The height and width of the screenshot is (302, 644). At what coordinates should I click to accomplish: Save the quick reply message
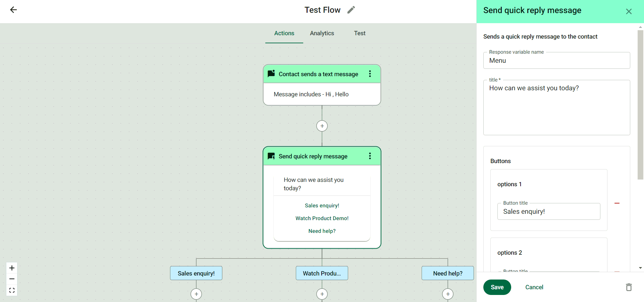click(497, 287)
